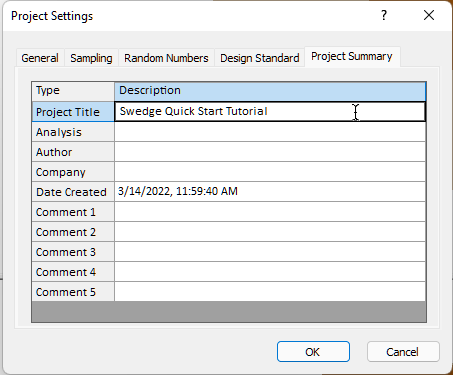Click the Type column header
The image size is (453, 375).
73,91
